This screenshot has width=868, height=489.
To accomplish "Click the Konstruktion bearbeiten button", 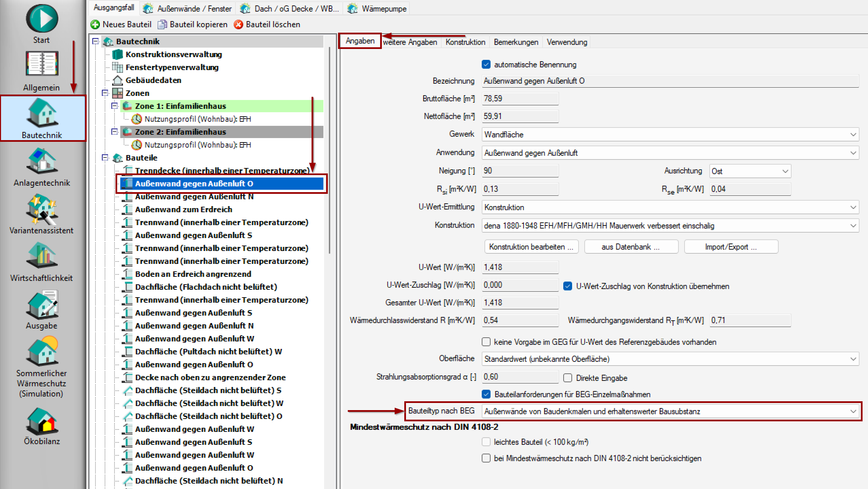I will coord(531,247).
